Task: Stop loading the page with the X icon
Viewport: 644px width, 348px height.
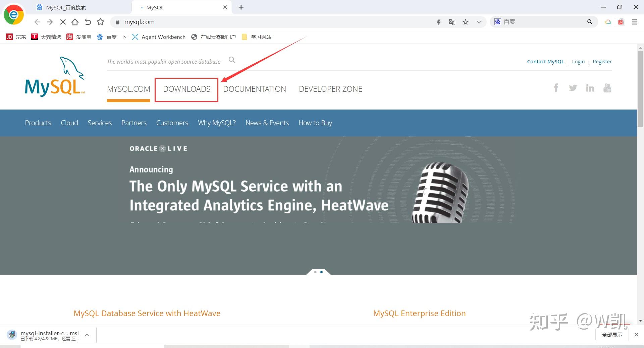Action: click(x=63, y=22)
